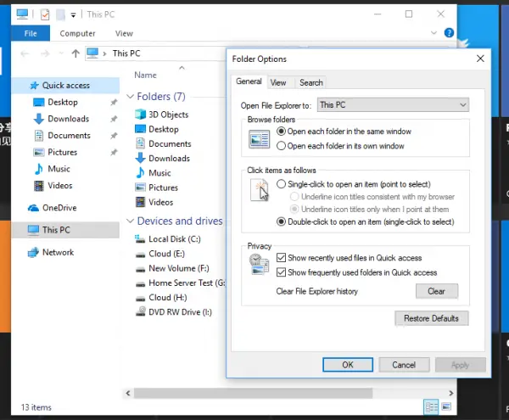
Task: Select Open each folder in its own window
Action: (x=282, y=146)
